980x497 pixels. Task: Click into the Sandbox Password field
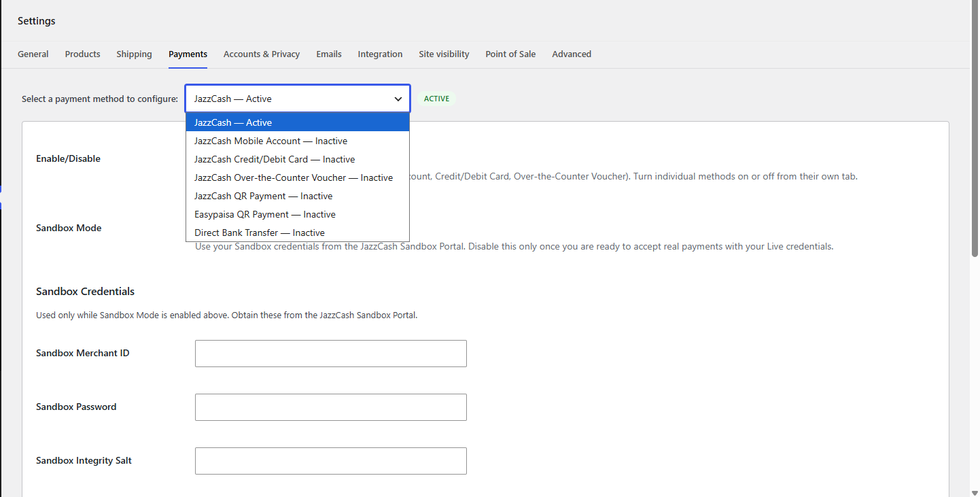click(331, 407)
